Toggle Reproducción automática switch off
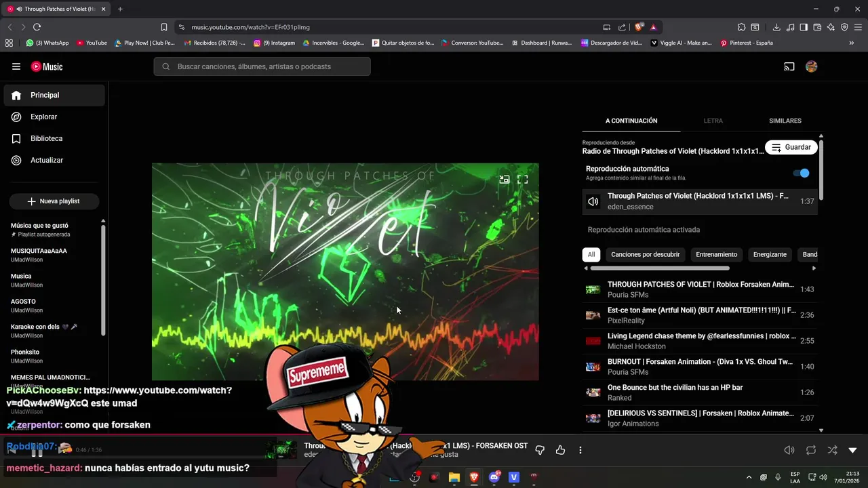This screenshot has height=488, width=868. coord(801,173)
